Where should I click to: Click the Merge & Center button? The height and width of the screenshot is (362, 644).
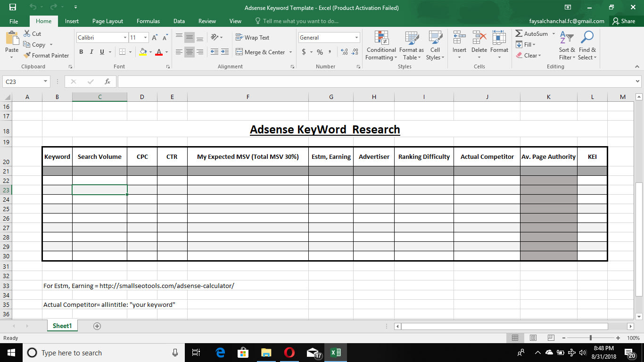[x=261, y=52]
